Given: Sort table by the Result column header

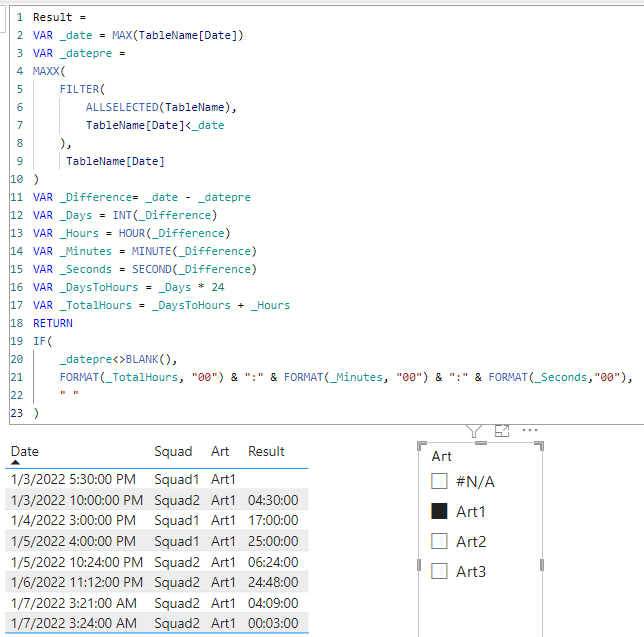Looking at the screenshot, I should tap(266, 451).
